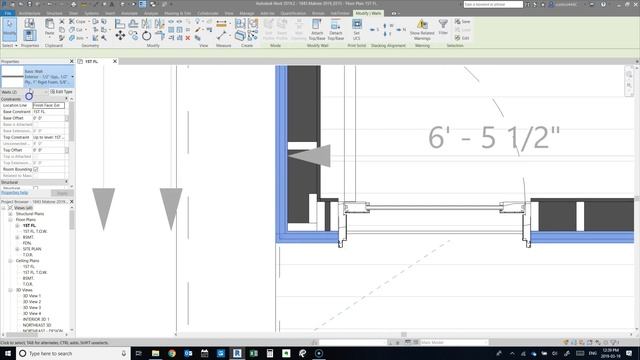This screenshot has width=640, height=360.
Task: Click the Project Browser vertical scrollbar
Action: (72, 219)
